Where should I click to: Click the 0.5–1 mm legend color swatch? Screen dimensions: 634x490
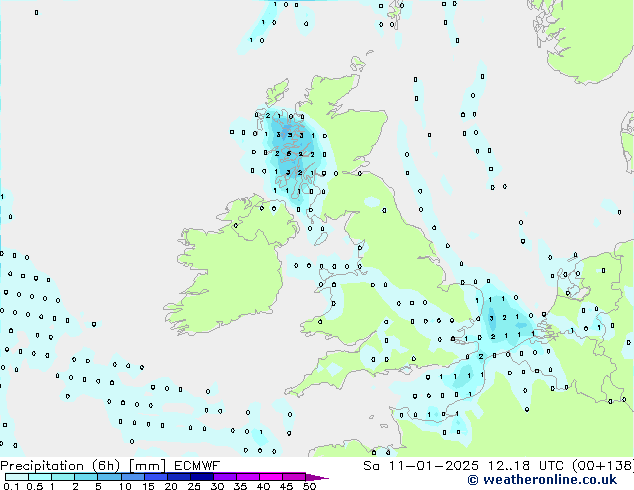[x=40, y=477]
